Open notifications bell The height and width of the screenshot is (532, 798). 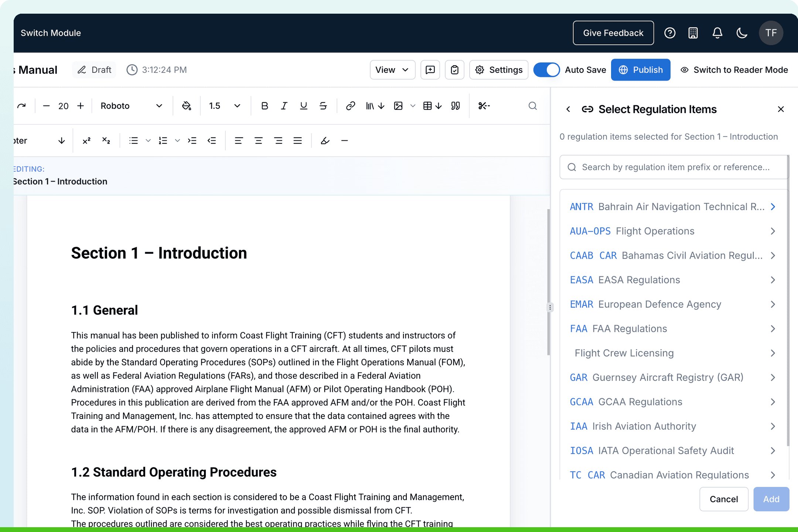point(717,33)
